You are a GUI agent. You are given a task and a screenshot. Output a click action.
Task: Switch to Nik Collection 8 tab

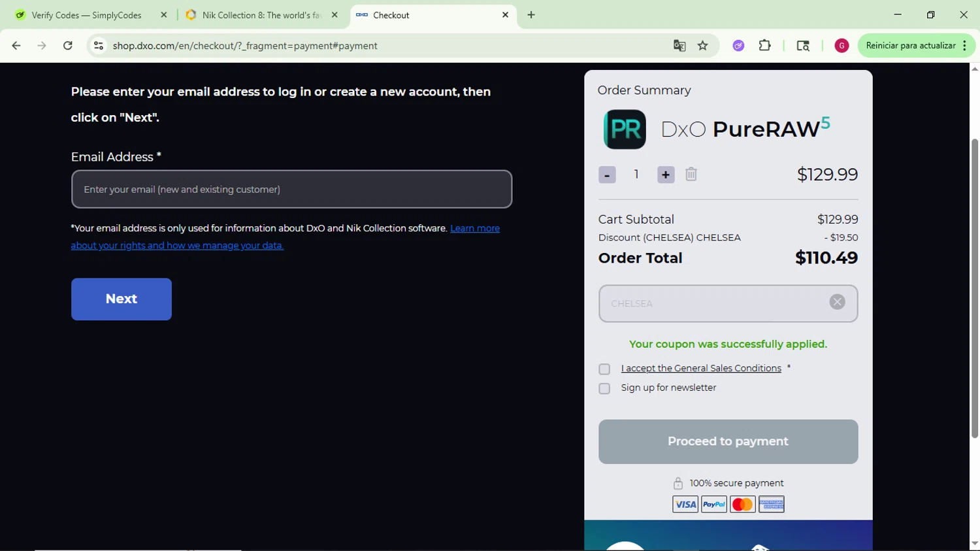coord(261,15)
